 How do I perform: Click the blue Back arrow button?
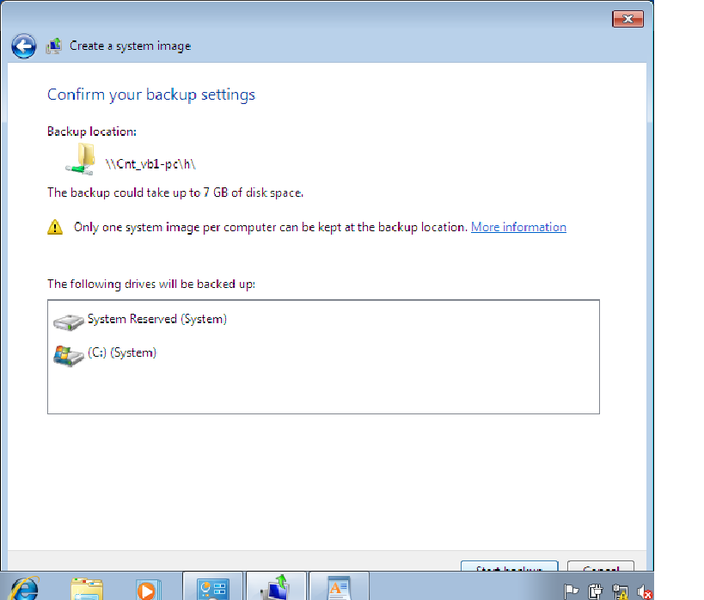pyautogui.click(x=24, y=46)
